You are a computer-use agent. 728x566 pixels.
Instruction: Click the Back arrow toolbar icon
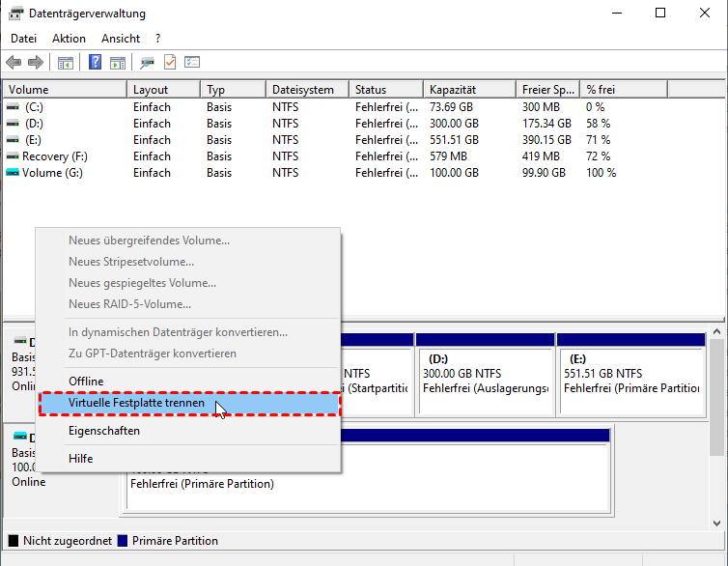(x=14, y=62)
